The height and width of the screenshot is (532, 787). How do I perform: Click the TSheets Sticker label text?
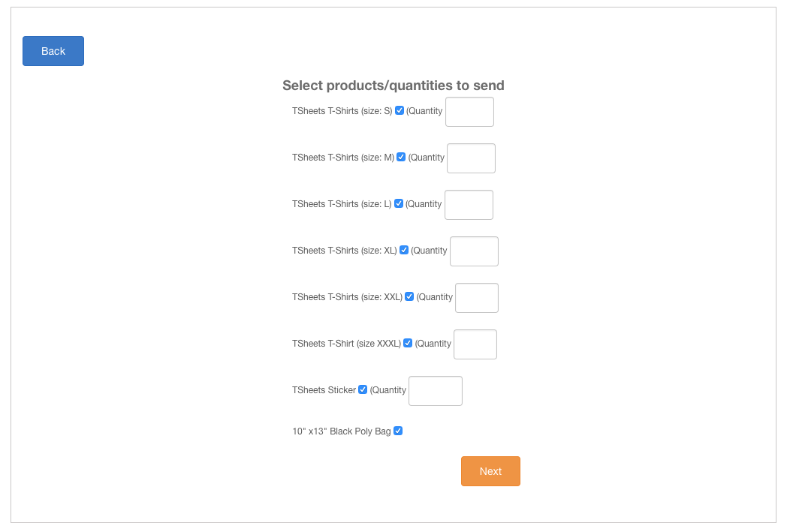pyautogui.click(x=324, y=390)
